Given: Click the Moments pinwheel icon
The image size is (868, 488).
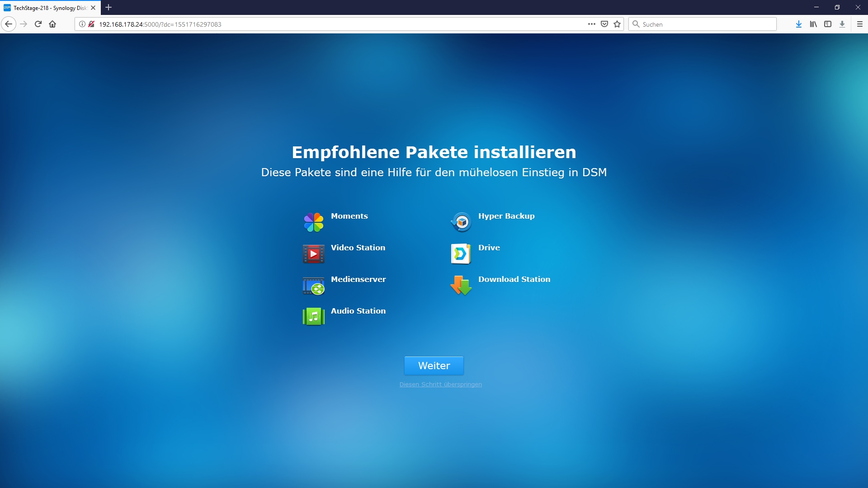Looking at the screenshot, I should 313,222.
